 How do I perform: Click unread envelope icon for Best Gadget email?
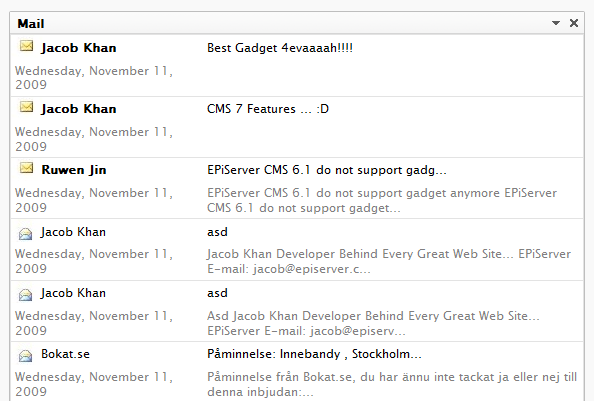(x=26, y=46)
